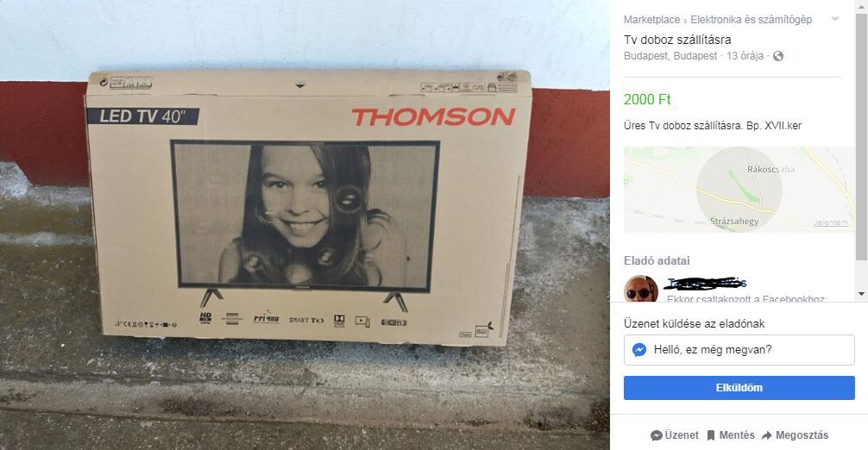Send message with Elküldöm button
Viewport: 868px width, 450px height.
[x=739, y=388]
